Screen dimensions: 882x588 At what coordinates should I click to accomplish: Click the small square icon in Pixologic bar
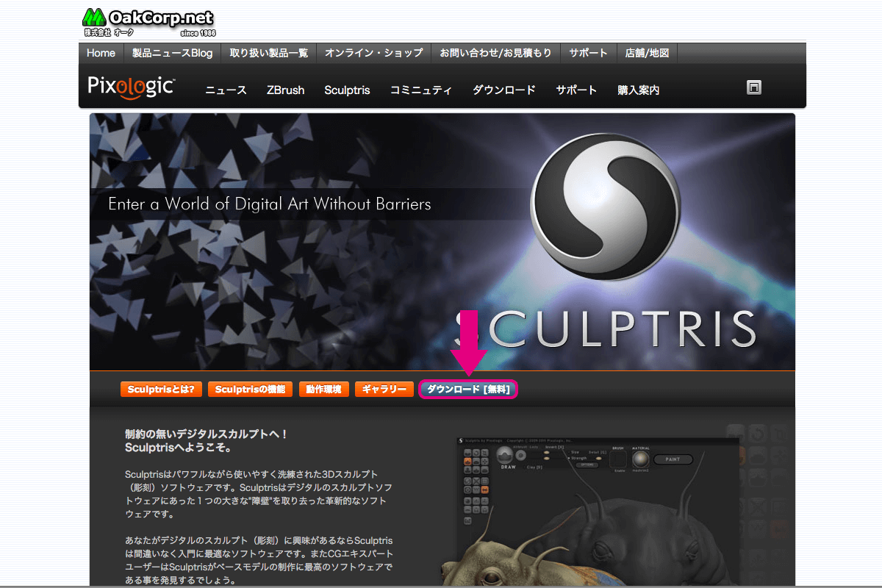(x=753, y=87)
